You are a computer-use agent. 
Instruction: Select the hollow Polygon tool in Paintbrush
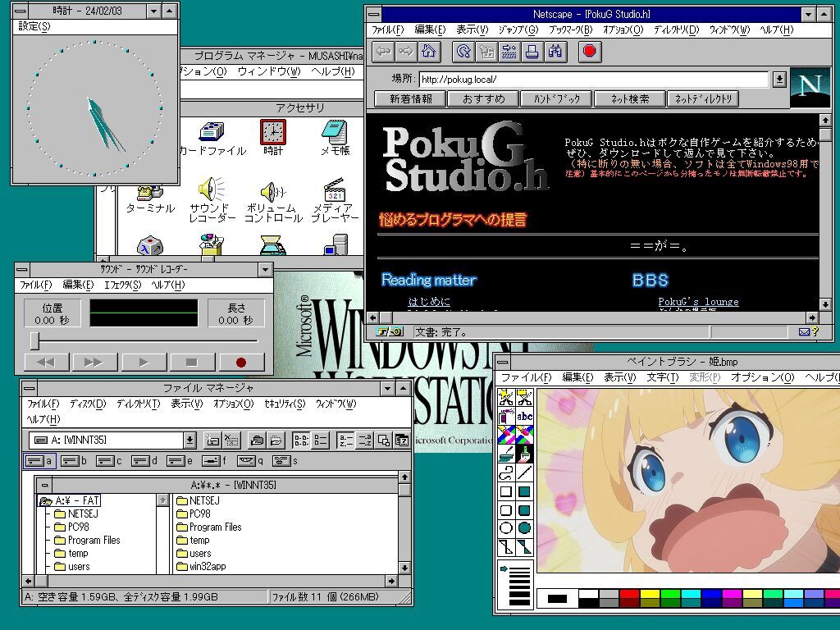click(505, 547)
